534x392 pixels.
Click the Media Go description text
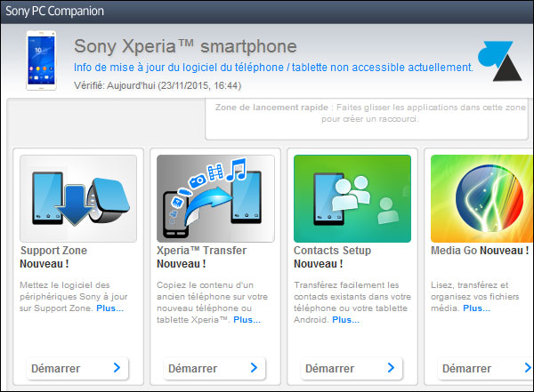coord(475,297)
